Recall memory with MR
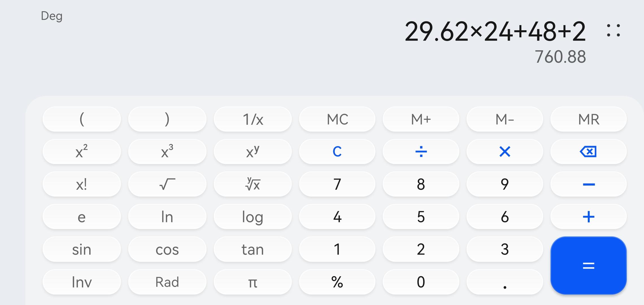The image size is (644, 305). coord(588,119)
